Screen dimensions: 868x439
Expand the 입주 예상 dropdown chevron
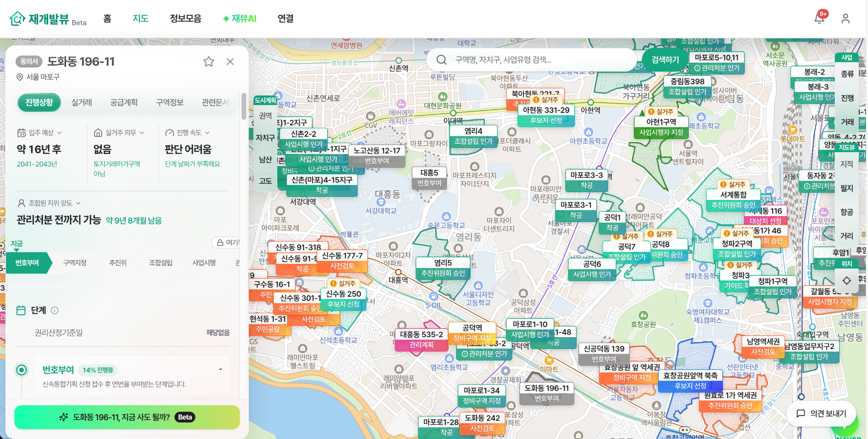[x=59, y=133]
